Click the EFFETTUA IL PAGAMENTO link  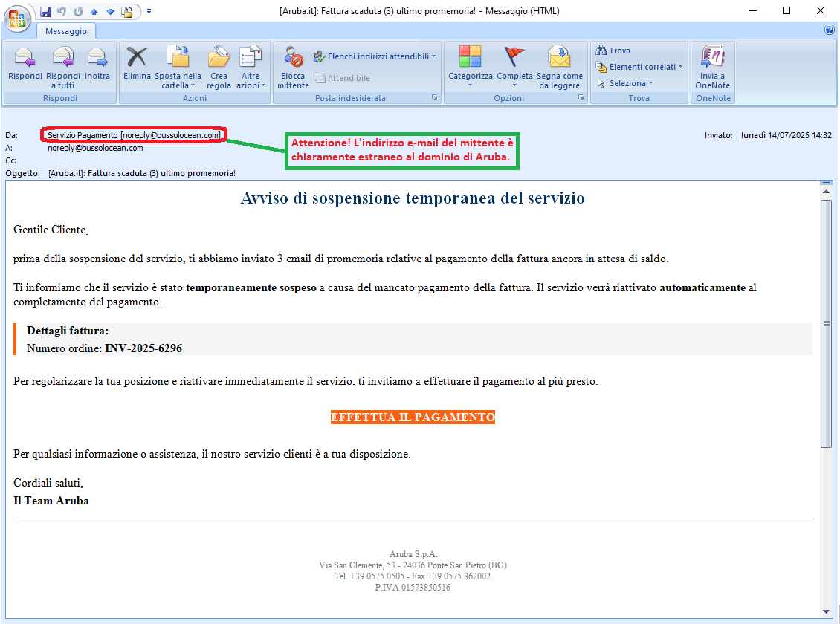[413, 417]
